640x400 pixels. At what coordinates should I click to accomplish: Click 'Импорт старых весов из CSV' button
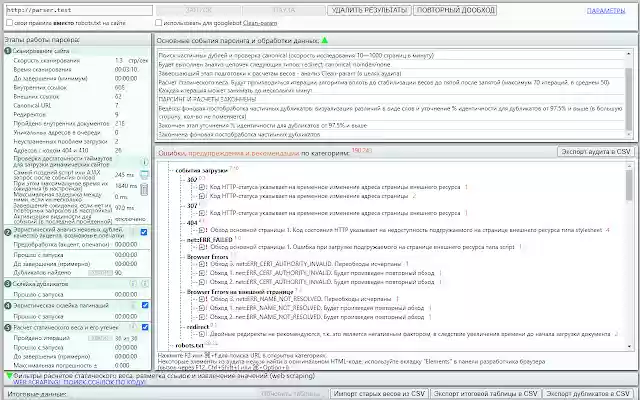[x=379, y=394]
